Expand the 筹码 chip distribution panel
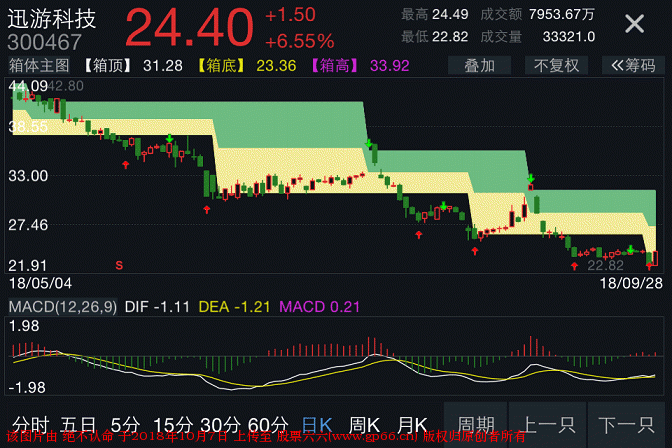Image resolution: width=672 pixels, height=448 pixels. [633, 66]
